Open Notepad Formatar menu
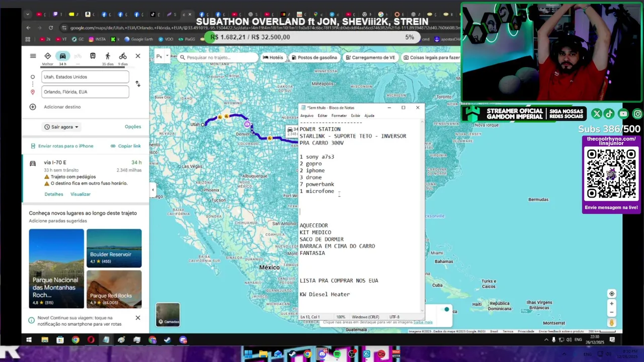 tap(339, 116)
